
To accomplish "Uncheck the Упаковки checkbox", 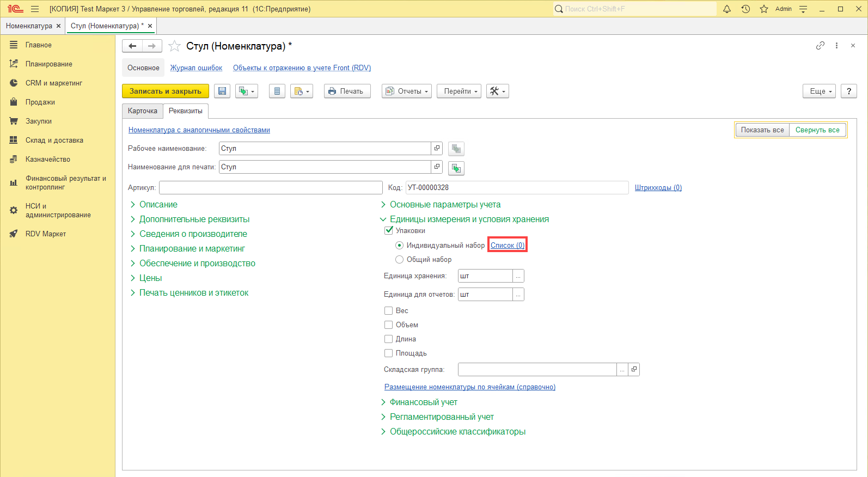I will click(389, 230).
